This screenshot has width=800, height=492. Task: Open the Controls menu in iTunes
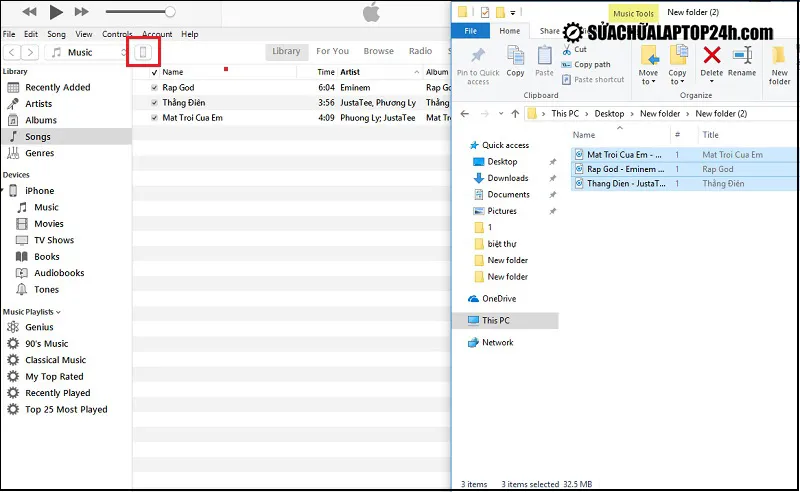pos(117,34)
